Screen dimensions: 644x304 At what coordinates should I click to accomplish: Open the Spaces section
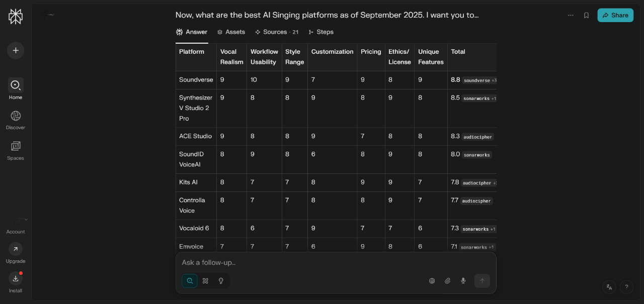coord(16,150)
